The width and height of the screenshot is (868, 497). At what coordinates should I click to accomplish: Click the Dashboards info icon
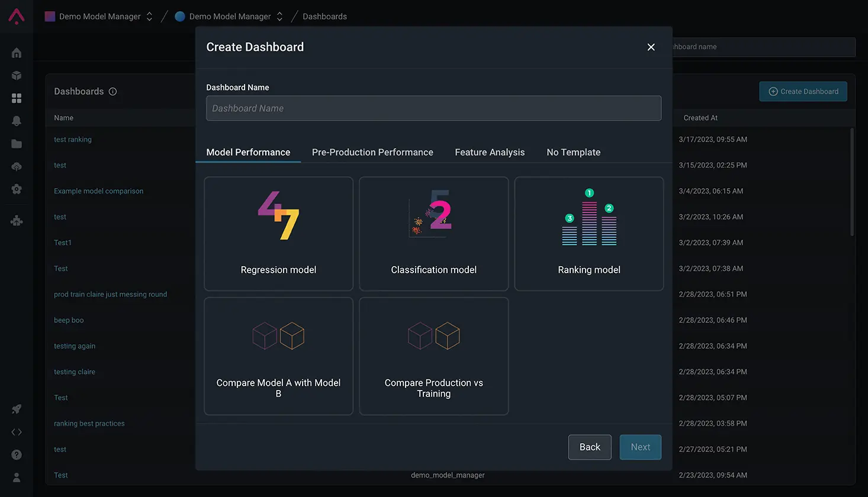(112, 91)
